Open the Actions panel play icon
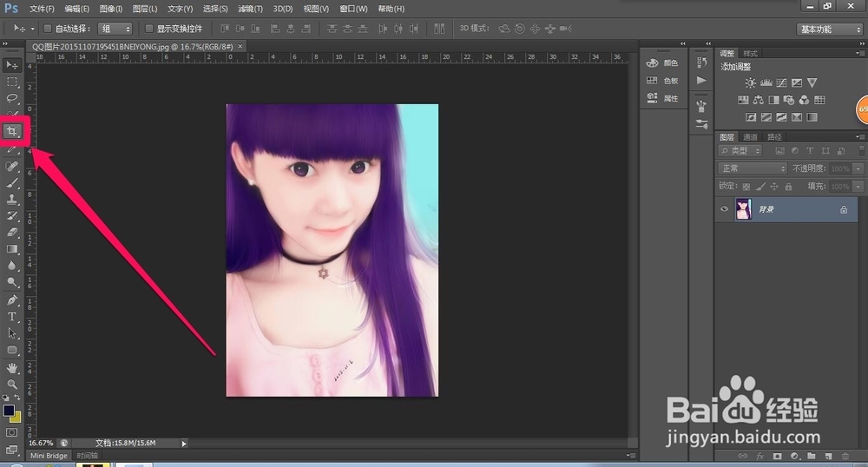Viewport: 868px width, 467px height. (x=701, y=80)
